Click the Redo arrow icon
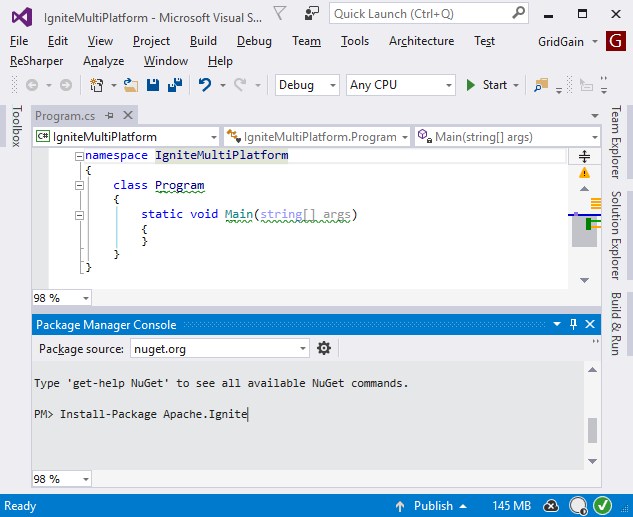 (240, 85)
